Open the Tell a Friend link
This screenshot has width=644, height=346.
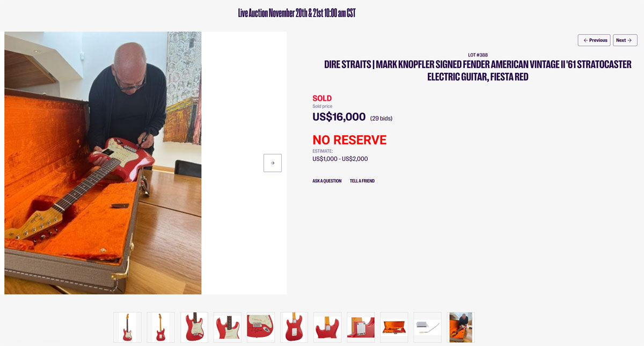tap(362, 181)
